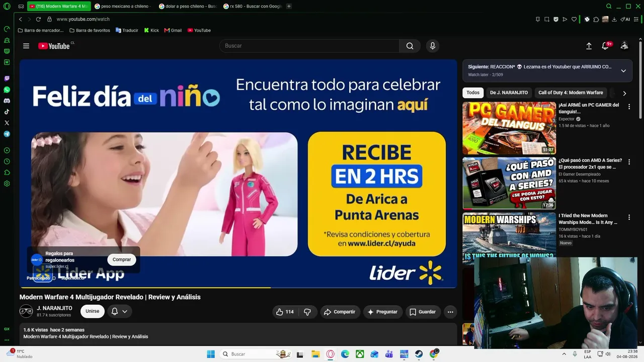Open a new browser tab
Viewport: 644px width, 362px height.
coord(289,7)
